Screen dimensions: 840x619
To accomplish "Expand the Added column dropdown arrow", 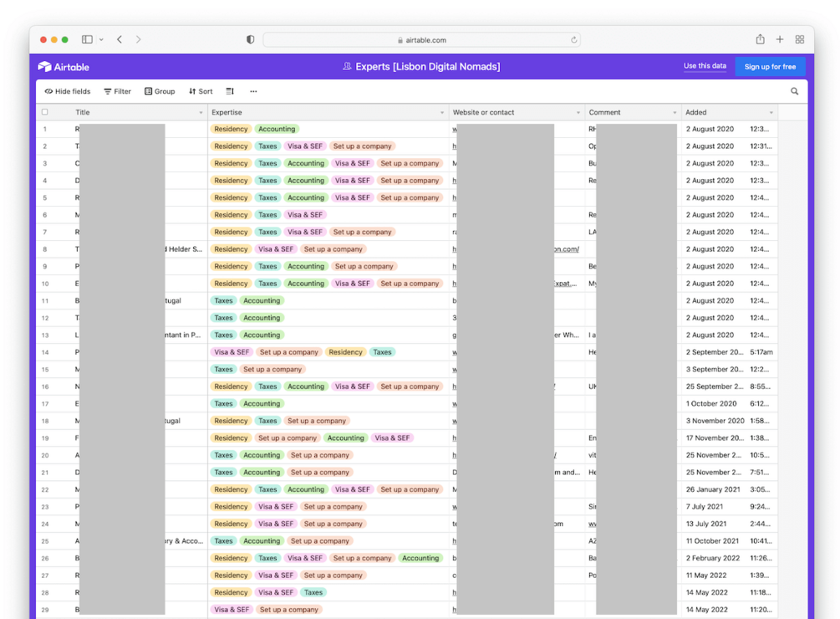I will point(771,113).
